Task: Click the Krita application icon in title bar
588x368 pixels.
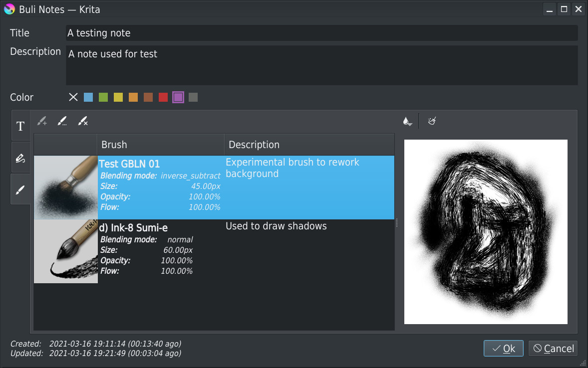Action: (x=9, y=9)
